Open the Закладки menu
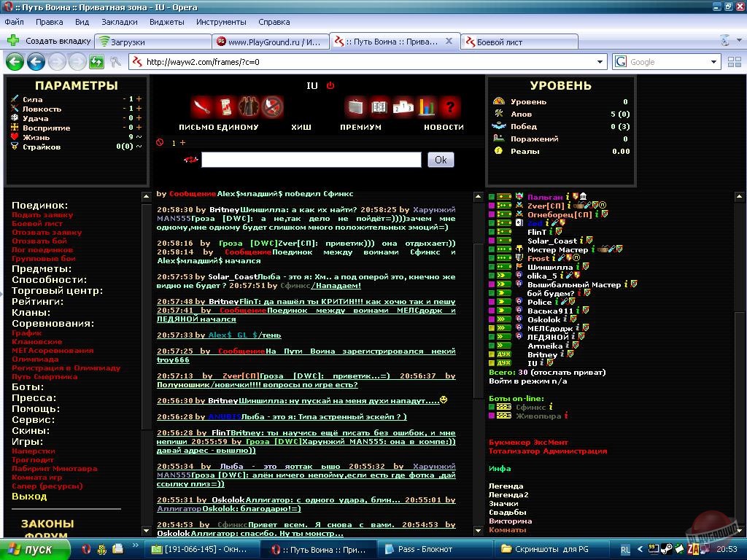The image size is (747, 560). pos(119,22)
